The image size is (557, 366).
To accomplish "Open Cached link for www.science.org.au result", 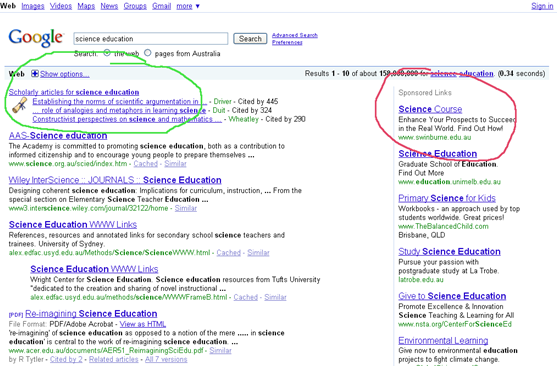I will click(146, 163).
